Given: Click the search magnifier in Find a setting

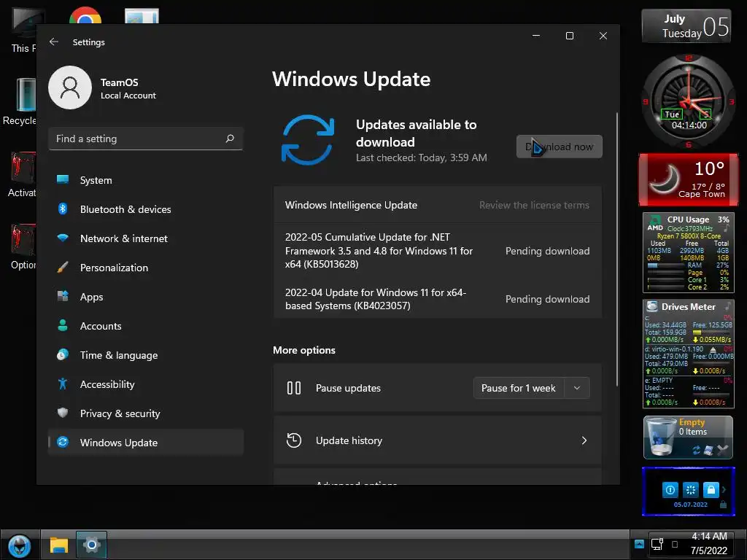Looking at the screenshot, I should (x=230, y=139).
